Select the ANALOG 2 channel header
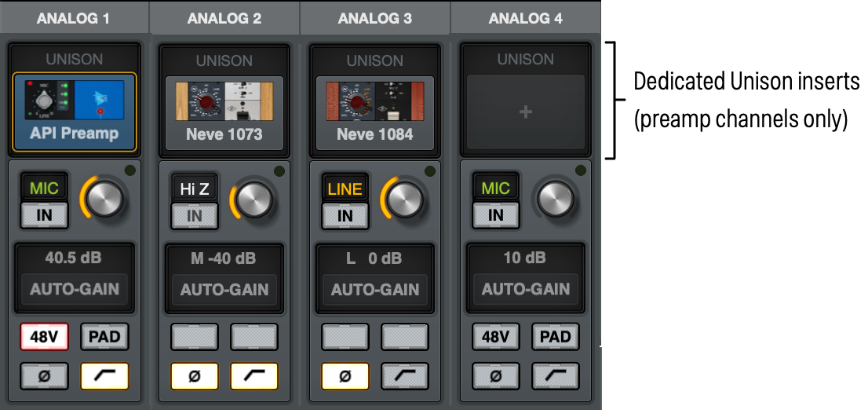The width and height of the screenshot is (868, 410). tap(224, 18)
